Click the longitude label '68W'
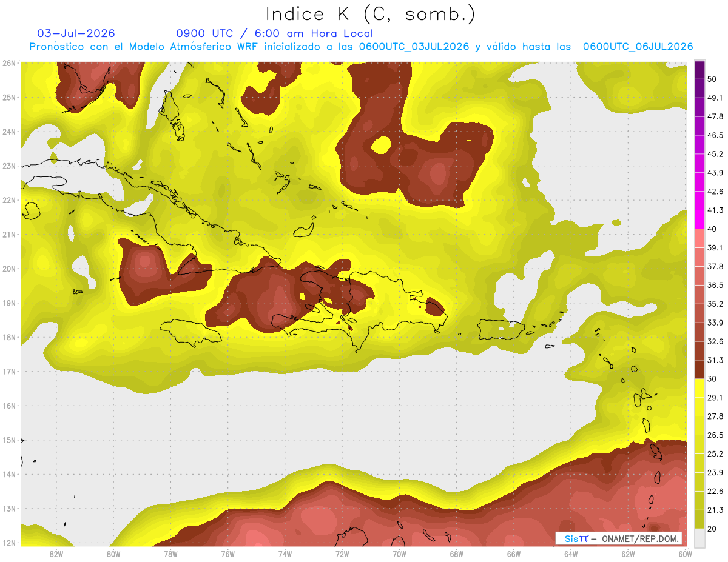This screenshot has width=728, height=562. click(x=457, y=554)
